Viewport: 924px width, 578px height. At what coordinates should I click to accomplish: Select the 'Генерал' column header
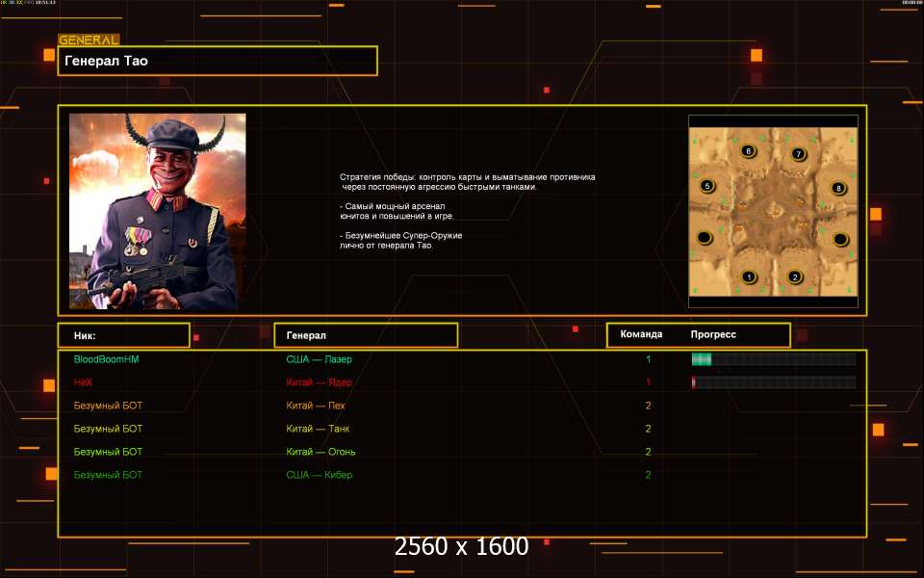[366, 335]
